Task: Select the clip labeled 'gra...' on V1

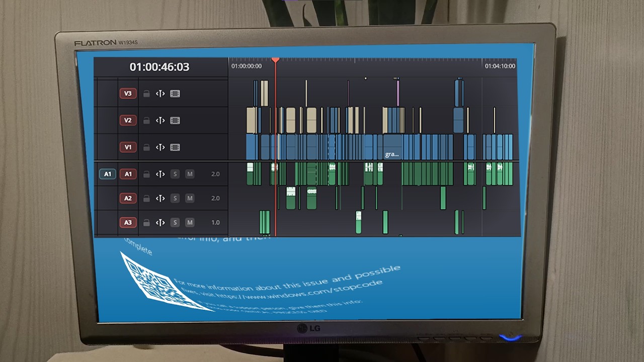Action: pyautogui.click(x=393, y=147)
